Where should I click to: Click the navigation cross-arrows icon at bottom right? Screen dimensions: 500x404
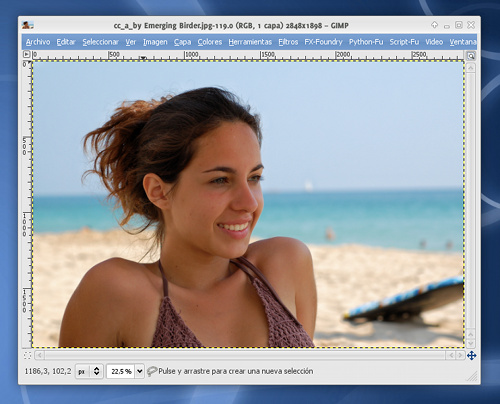tap(471, 356)
